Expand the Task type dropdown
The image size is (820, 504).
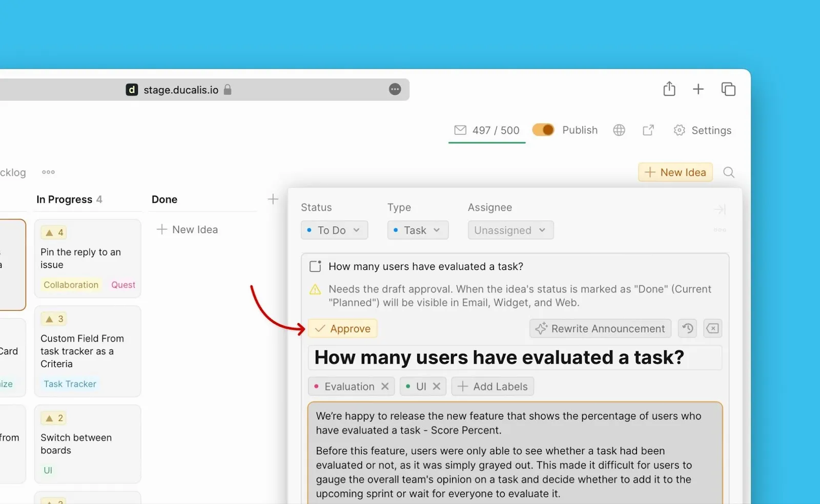(x=418, y=230)
